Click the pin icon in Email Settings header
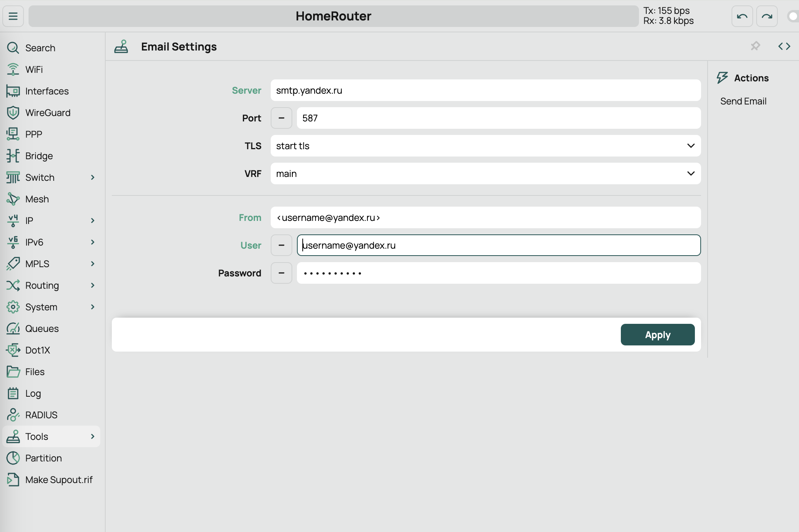 click(x=755, y=46)
